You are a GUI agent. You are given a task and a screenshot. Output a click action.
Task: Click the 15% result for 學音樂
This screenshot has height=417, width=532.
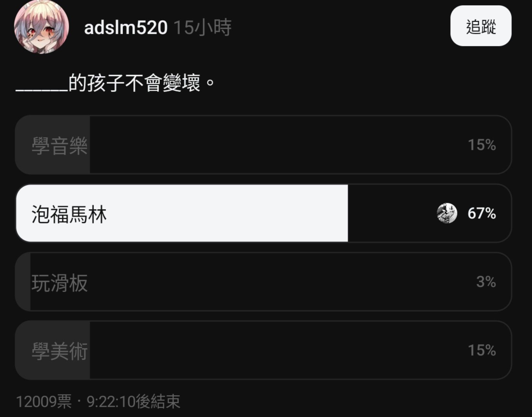[x=482, y=145]
